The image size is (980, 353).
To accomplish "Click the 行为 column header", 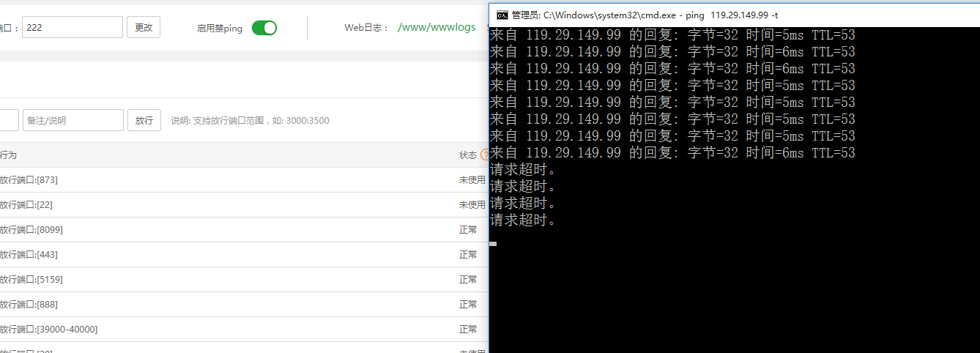I will click(x=8, y=155).
